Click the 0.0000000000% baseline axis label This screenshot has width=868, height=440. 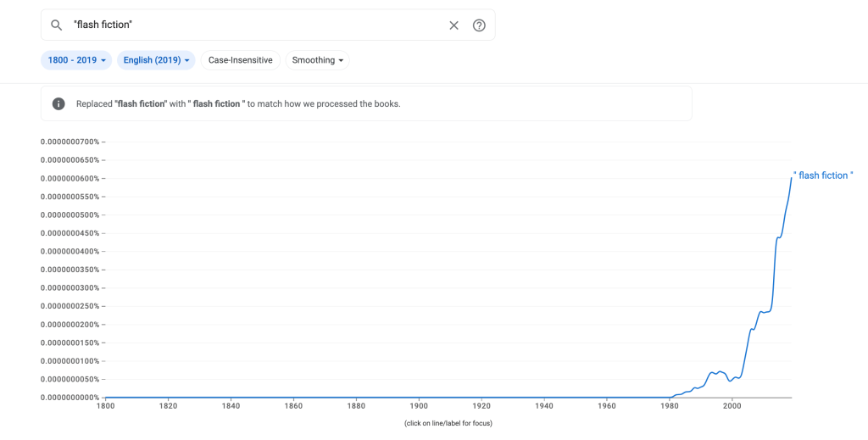click(70, 397)
